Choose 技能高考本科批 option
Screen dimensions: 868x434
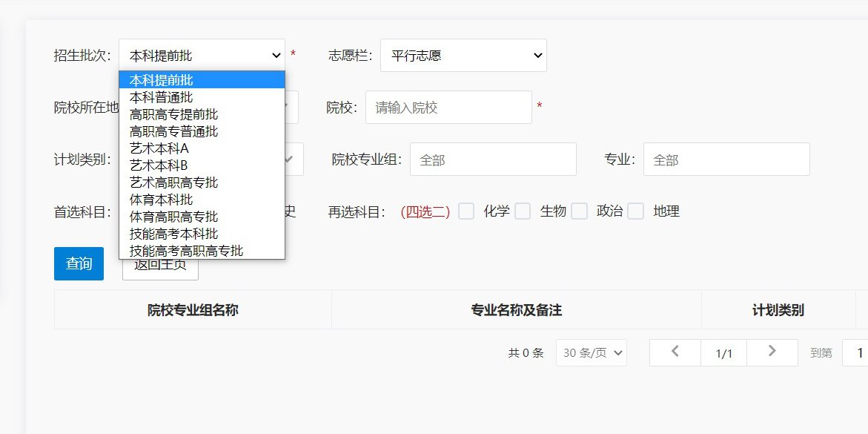click(x=202, y=234)
